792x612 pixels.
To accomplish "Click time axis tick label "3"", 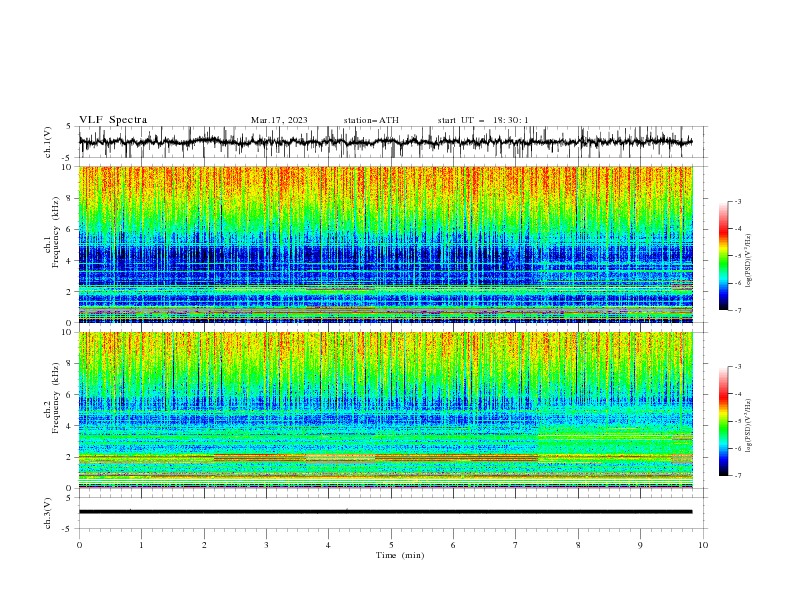I will coord(266,545).
